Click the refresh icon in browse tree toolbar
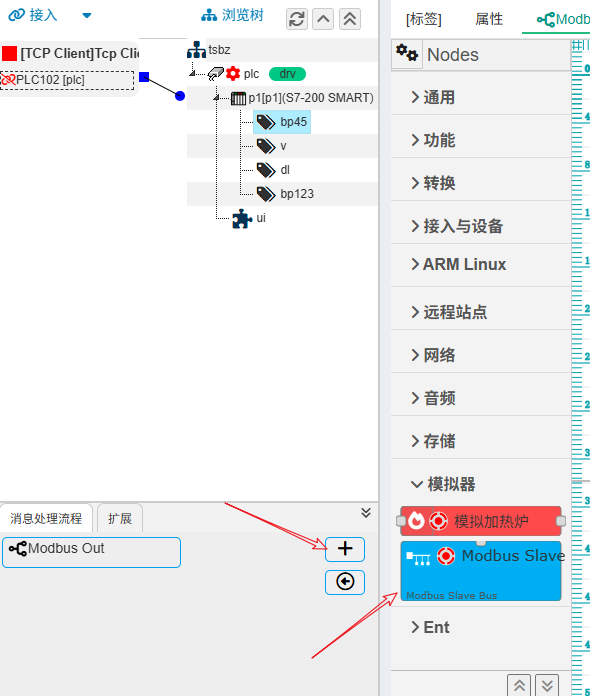This screenshot has width=590, height=696. 297,19
